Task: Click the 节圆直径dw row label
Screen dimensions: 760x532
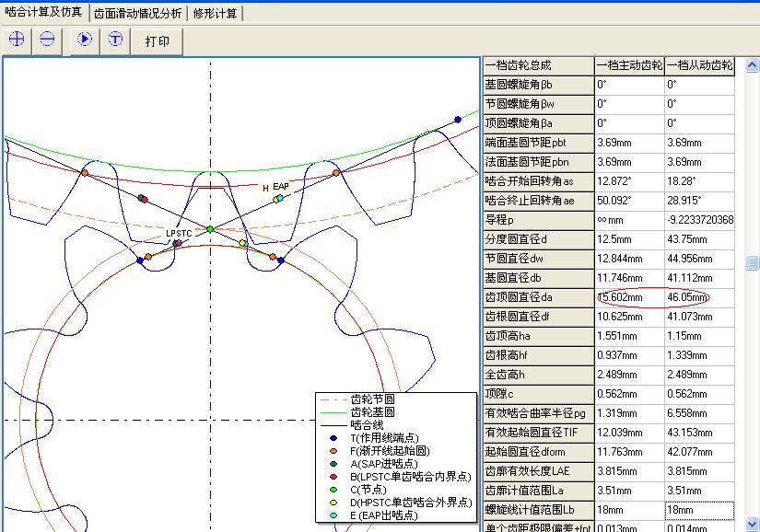Action: pos(539,259)
